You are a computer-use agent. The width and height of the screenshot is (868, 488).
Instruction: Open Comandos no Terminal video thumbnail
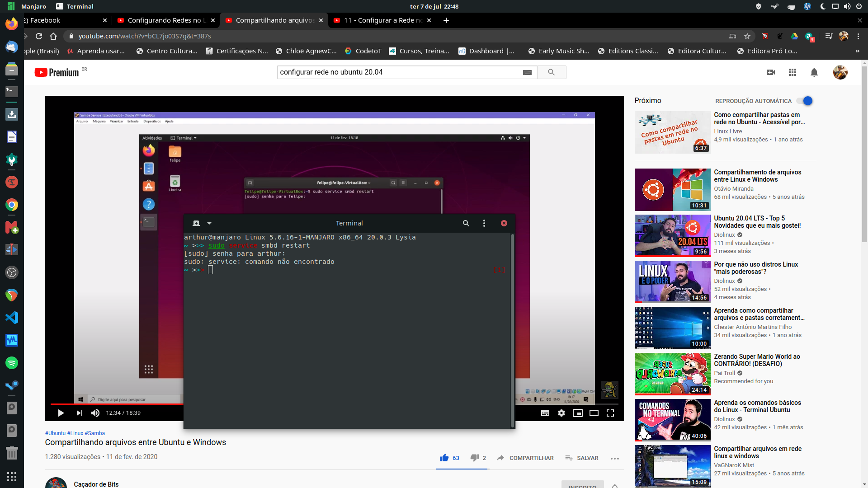[672, 420]
